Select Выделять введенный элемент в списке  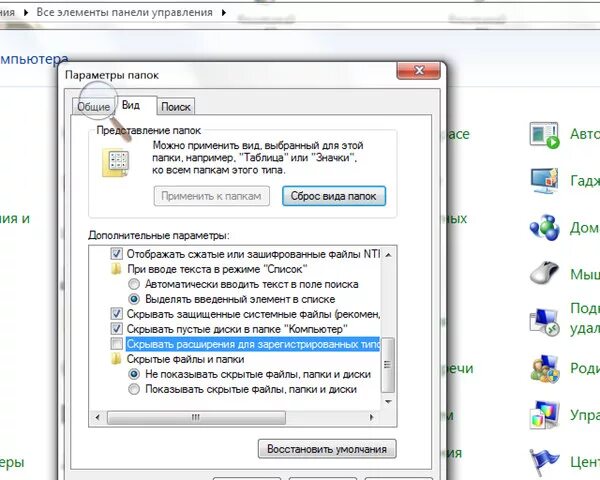click(x=134, y=299)
